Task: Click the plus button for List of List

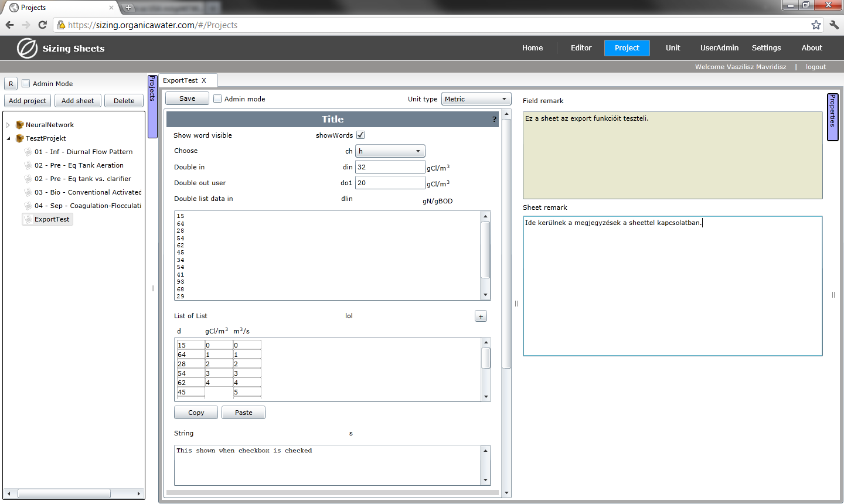Action: point(481,316)
